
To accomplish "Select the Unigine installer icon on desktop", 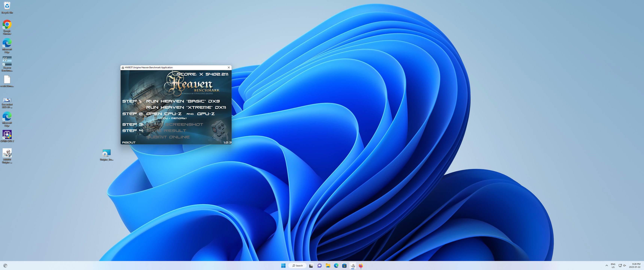I will tap(107, 155).
